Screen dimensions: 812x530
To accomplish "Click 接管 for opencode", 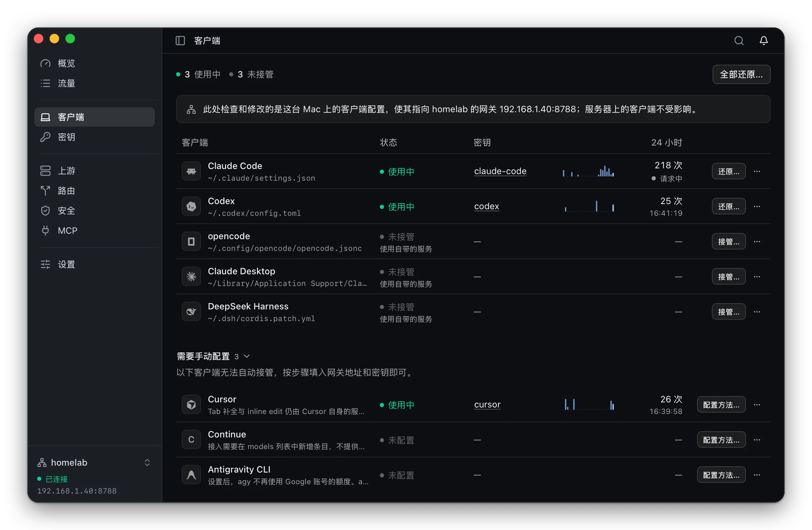I will click(x=728, y=241).
